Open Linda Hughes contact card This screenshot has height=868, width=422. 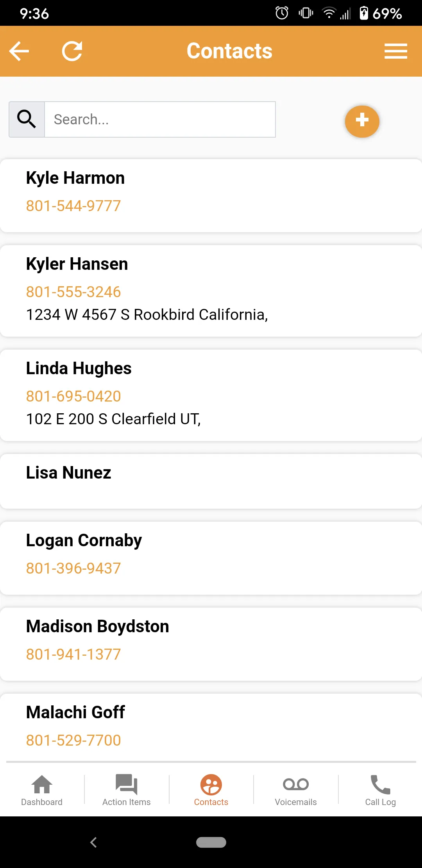coord(211,395)
